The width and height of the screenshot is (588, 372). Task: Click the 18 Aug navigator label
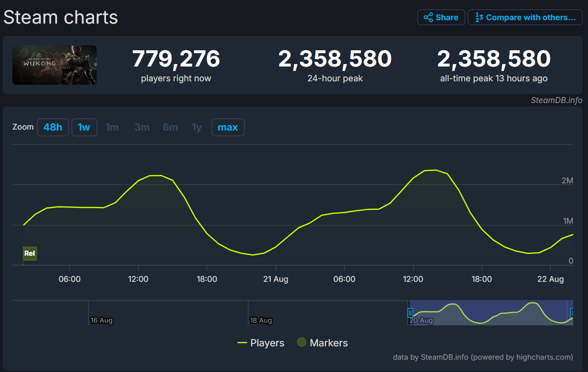point(260,320)
